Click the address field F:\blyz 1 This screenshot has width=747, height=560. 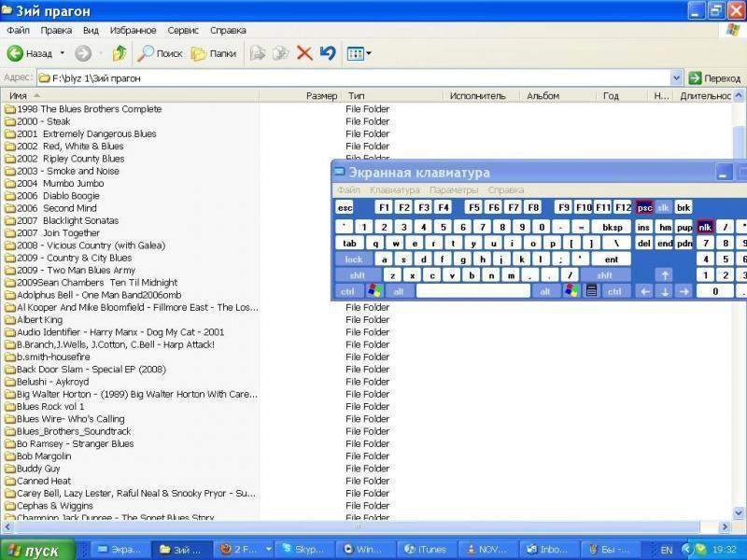[x=354, y=78]
